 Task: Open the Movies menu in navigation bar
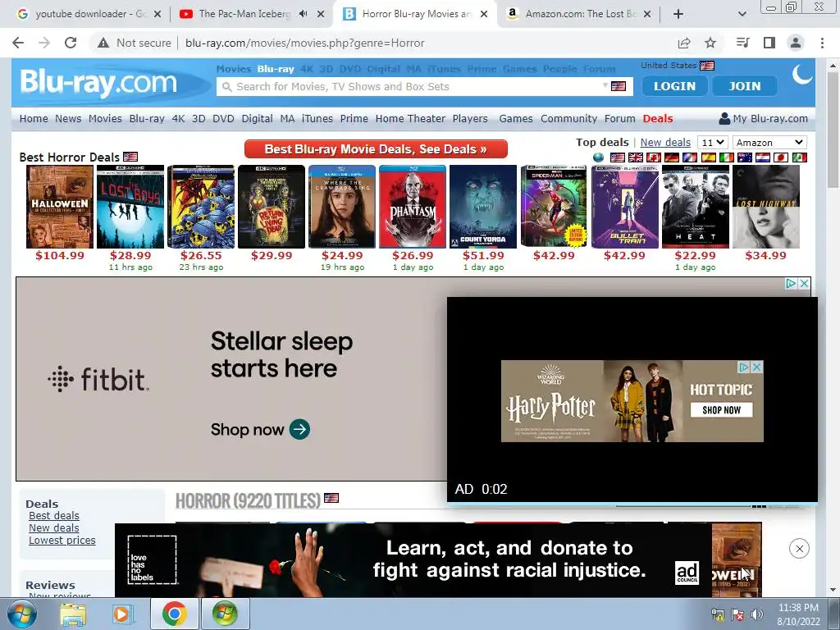[x=105, y=118]
